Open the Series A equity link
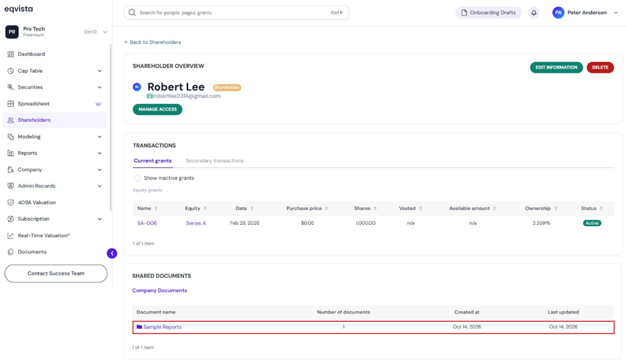This screenshot has width=626, height=364. pos(195,223)
